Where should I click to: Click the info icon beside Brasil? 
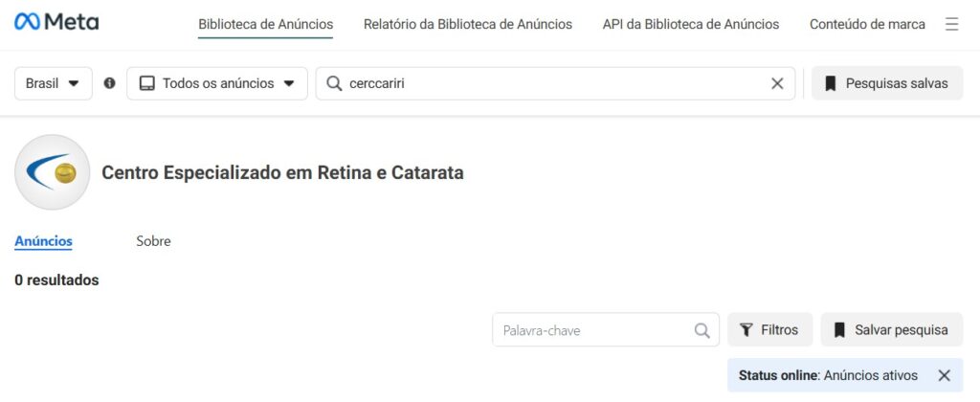coord(109,83)
